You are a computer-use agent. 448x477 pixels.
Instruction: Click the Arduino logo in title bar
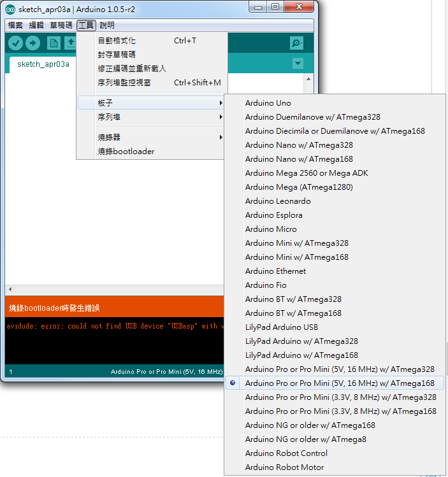coord(10,9)
